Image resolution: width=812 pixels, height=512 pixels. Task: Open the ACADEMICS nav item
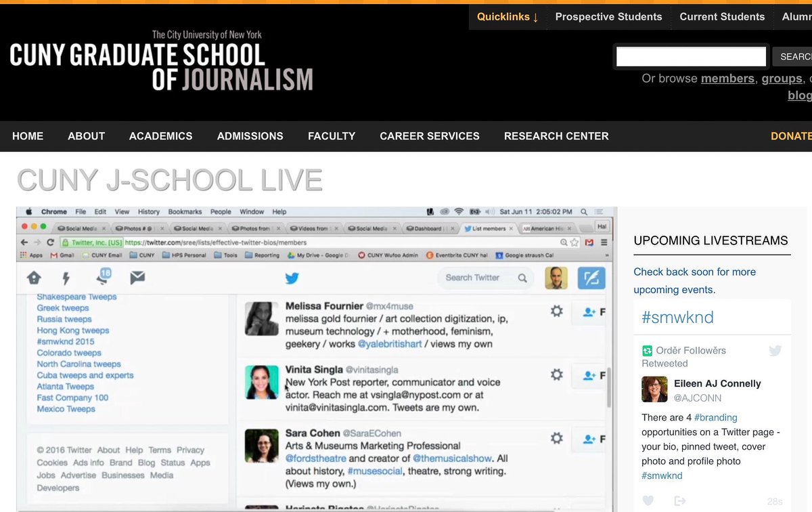161,136
